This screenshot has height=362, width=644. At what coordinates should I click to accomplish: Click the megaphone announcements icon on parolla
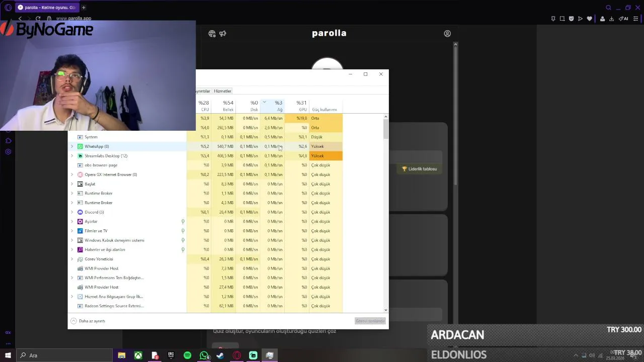(x=223, y=34)
